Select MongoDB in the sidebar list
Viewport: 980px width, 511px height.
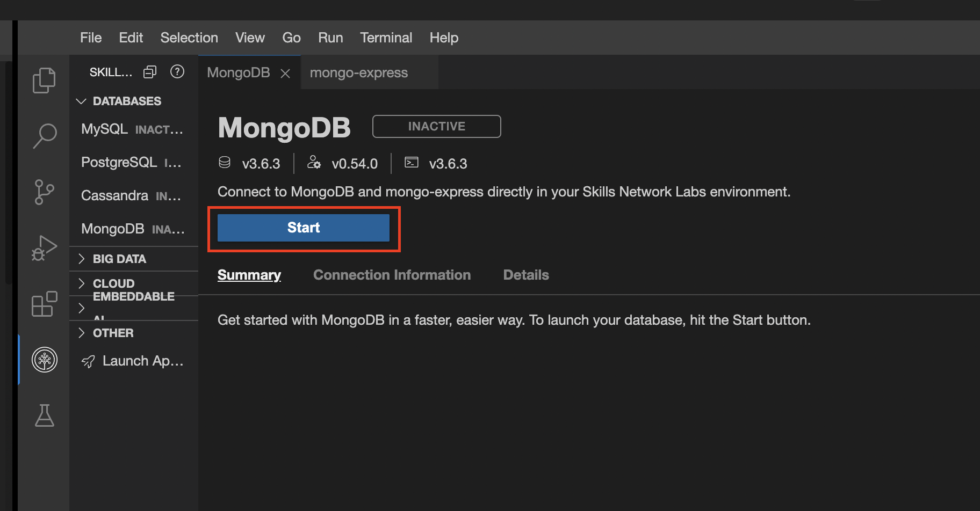coord(134,229)
